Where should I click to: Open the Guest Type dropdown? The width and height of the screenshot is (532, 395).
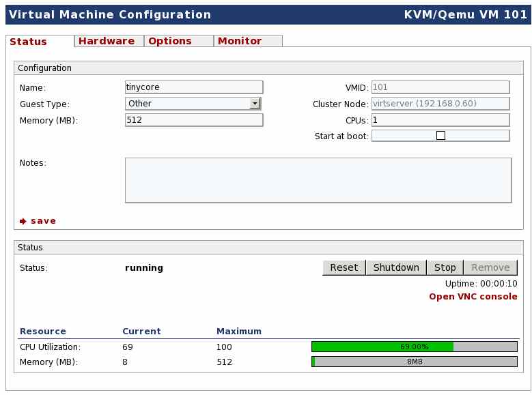pyautogui.click(x=193, y=104)
